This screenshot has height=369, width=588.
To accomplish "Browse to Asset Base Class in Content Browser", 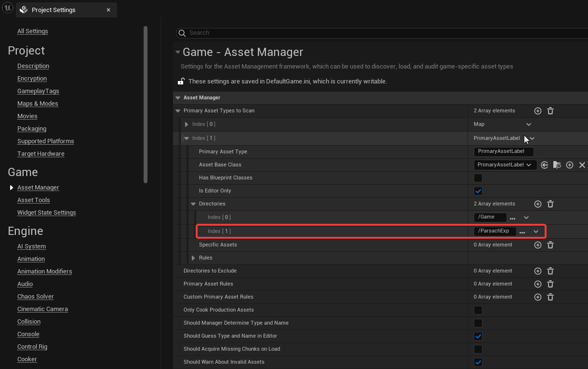I will 557,165.
